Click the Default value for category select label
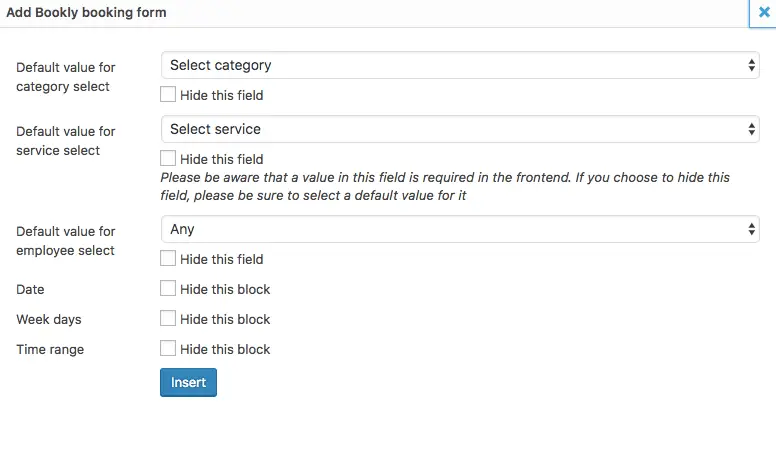Screen dimensions: 776x459 (65, 77)
